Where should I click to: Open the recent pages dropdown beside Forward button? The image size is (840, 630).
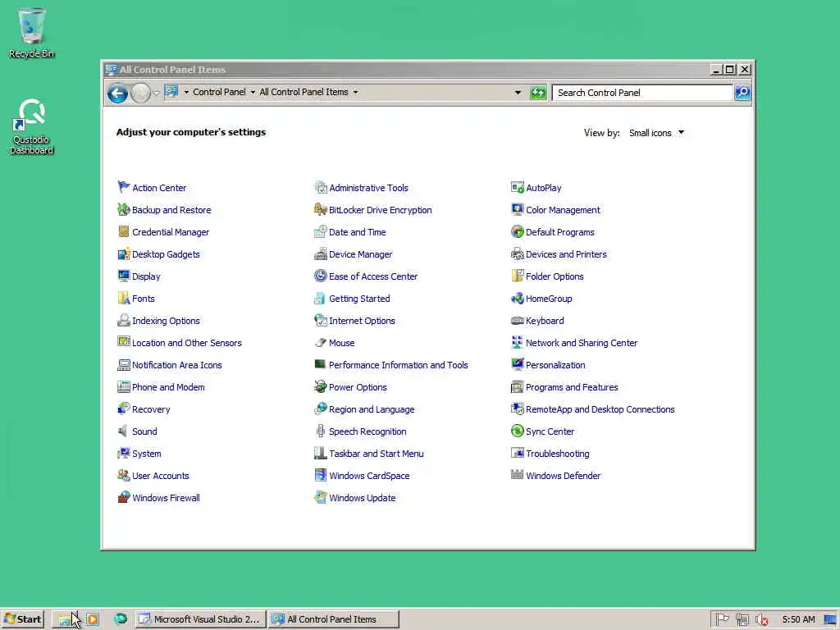coord(156,93)
